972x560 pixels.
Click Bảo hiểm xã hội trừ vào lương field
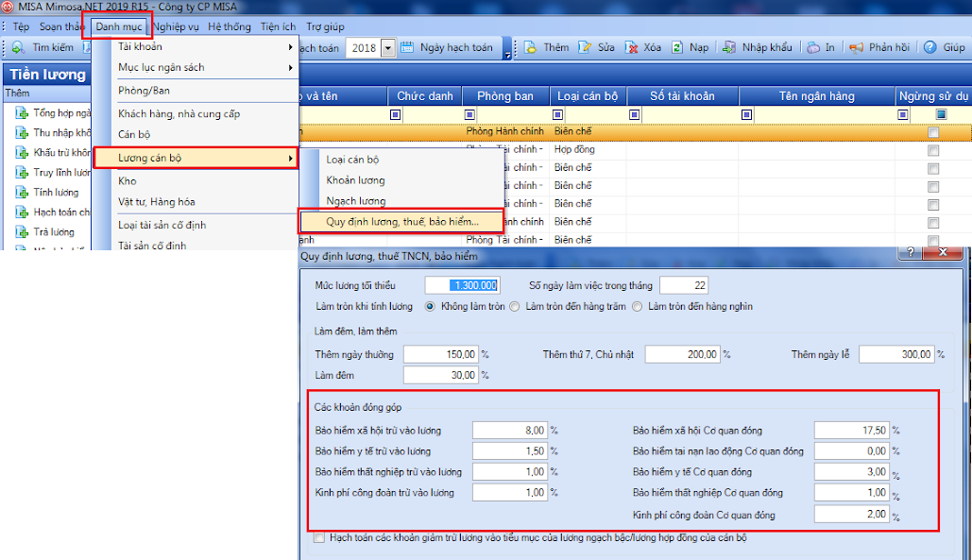click(x=509, y=431)
